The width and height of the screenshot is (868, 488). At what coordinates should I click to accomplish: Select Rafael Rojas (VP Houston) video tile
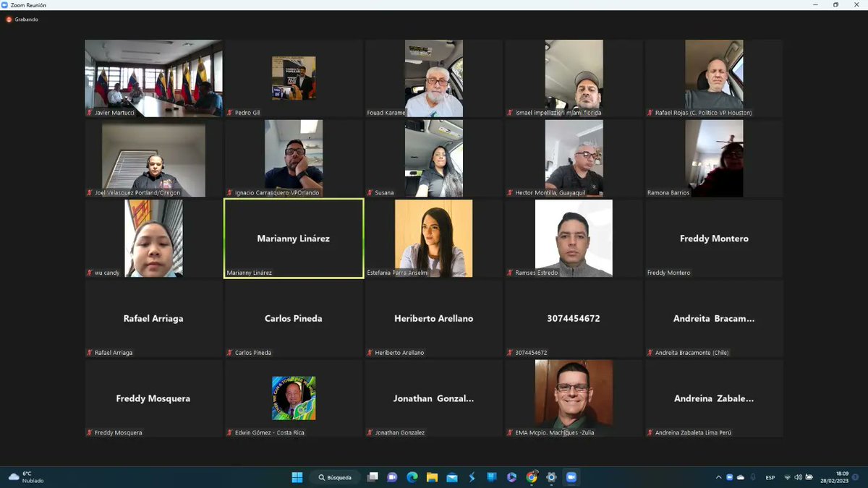(714, 78)
